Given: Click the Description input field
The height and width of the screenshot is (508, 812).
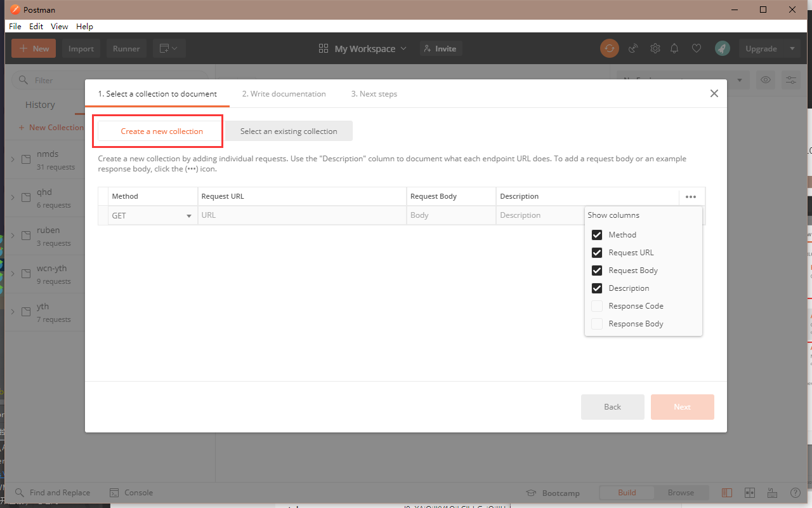Looking at the screenshot, I should [540, 215].
